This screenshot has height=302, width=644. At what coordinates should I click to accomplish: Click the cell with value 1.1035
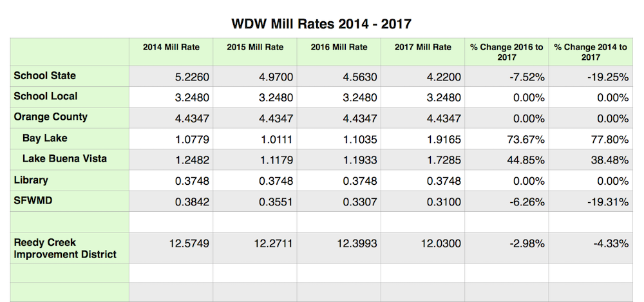(339, 139)
